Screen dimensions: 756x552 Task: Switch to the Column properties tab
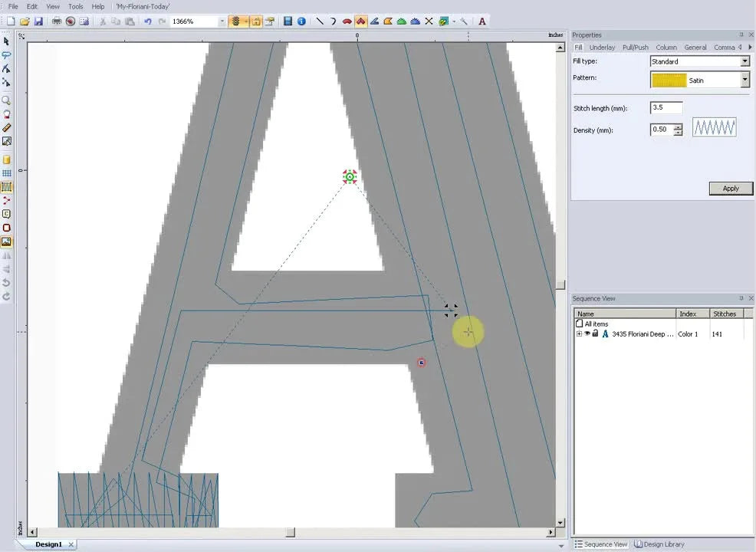(x=666, y=48)
